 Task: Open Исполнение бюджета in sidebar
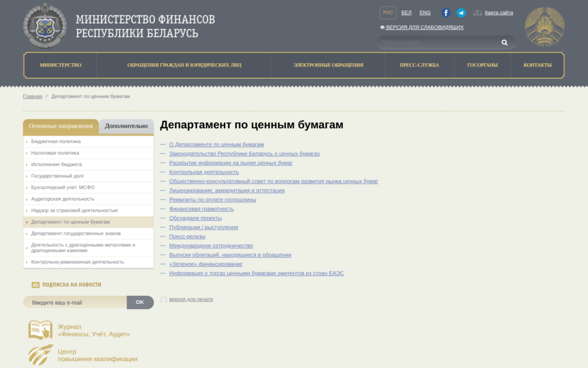88,164
